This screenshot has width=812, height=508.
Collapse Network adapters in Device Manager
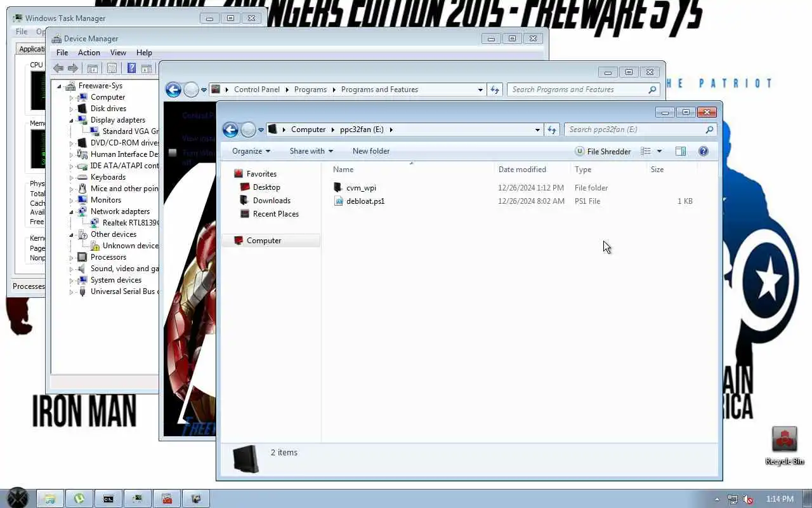click(72, 211)
